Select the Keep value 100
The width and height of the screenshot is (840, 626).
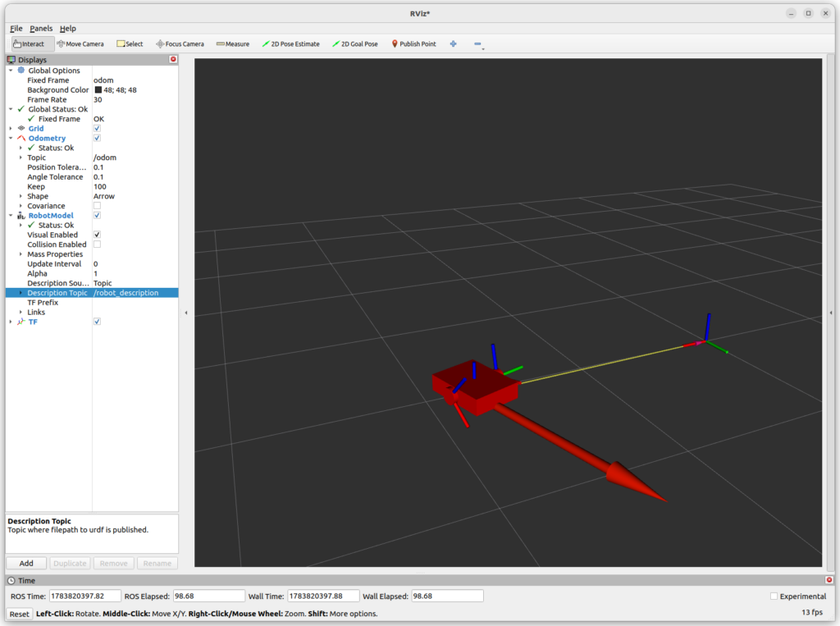[99, 186]
